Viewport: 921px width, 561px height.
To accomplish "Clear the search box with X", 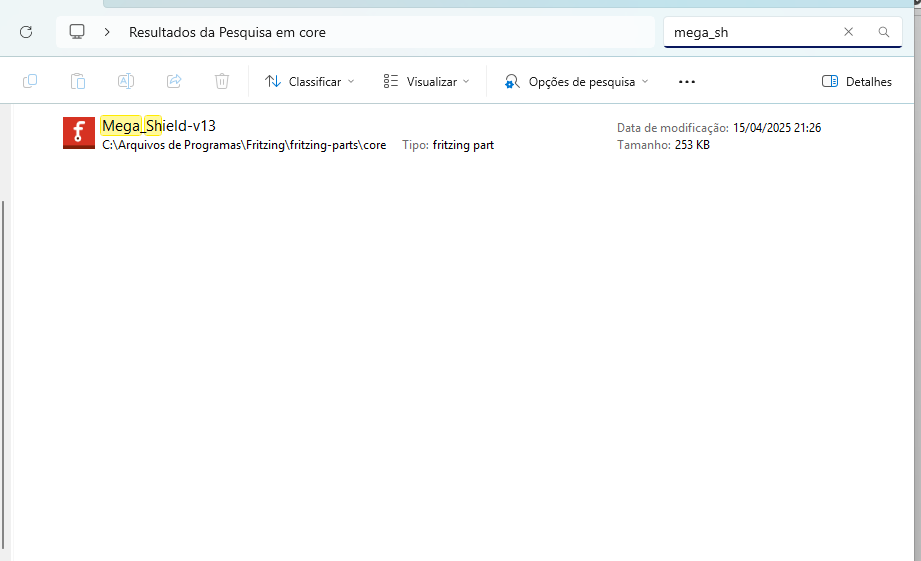I will (x=848, y=32).
